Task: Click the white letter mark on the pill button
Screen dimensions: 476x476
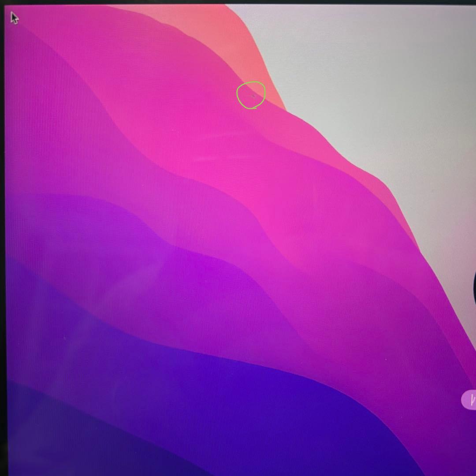Action: (x=473, y=400)
